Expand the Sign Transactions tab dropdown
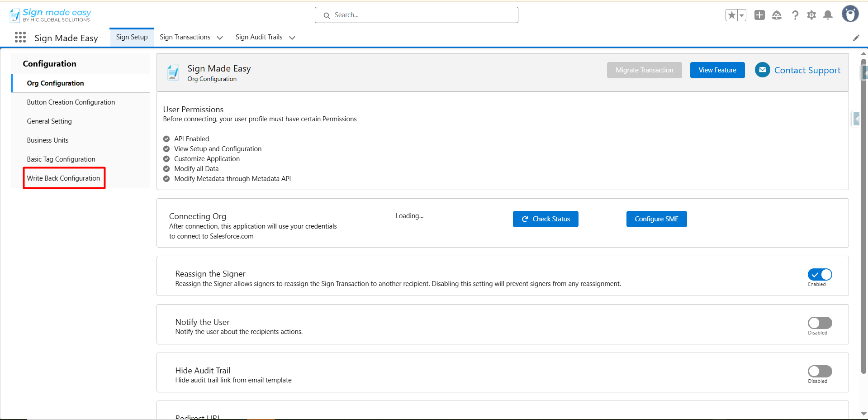 [220, 38]
